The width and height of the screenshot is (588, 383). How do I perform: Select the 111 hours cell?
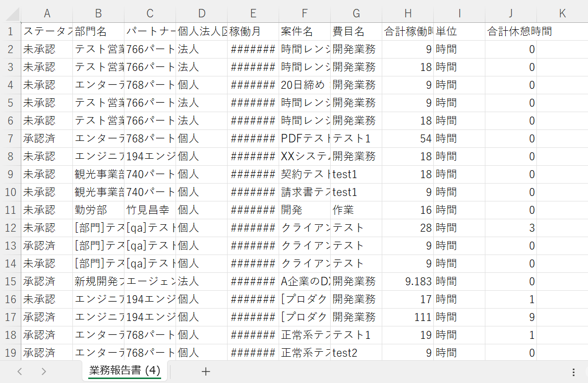click(x=408, y=318)
